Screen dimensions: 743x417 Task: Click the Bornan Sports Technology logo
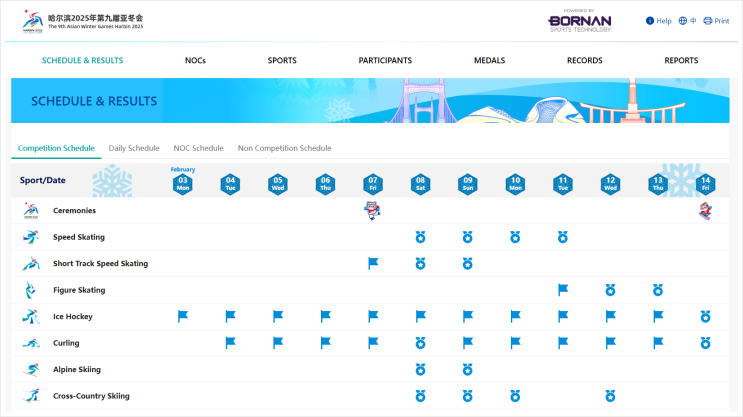click(x=580, y=21)
